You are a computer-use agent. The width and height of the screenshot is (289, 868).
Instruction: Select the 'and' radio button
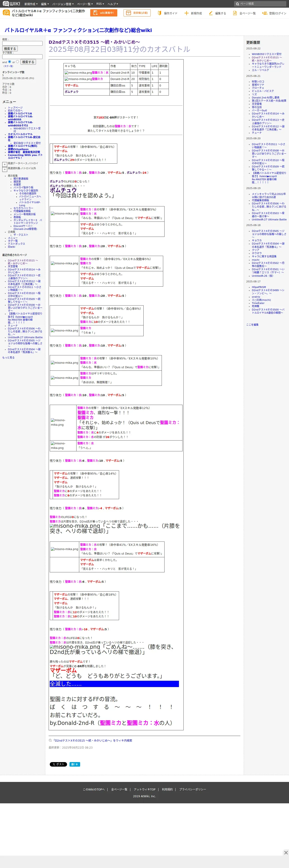(x=9, y=62)
